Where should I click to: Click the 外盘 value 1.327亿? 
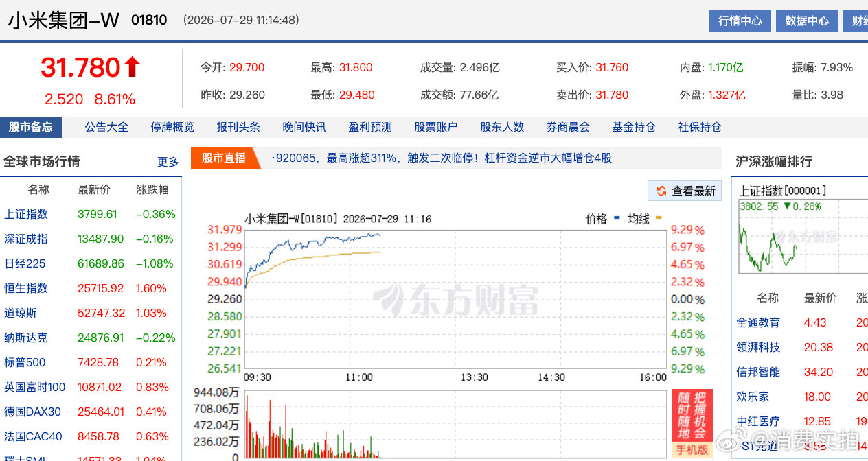point(727,95)
